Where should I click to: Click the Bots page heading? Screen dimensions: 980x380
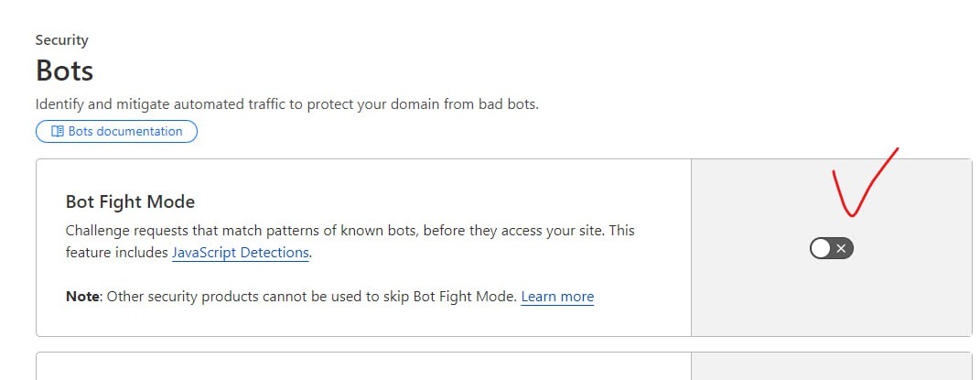pos(64,71)
